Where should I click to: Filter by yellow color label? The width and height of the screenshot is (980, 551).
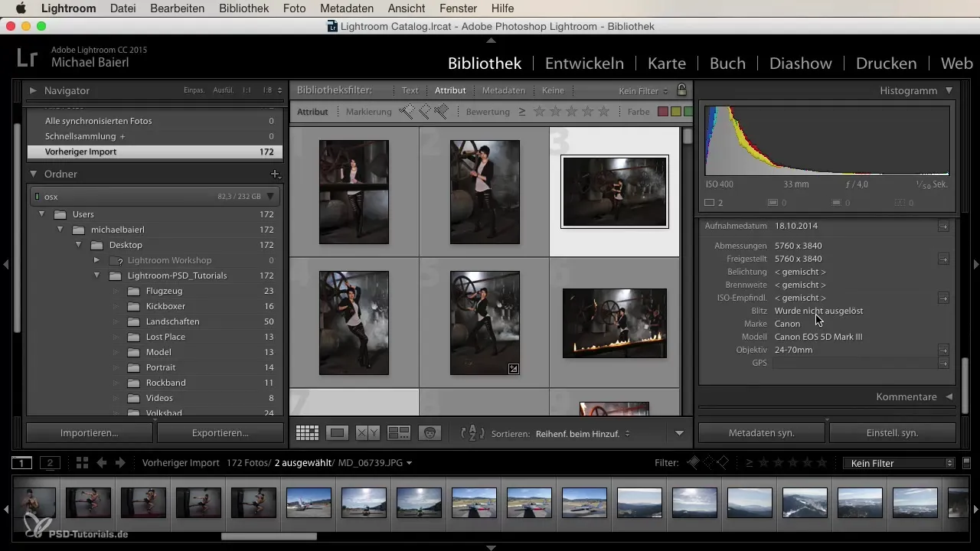coord(675,112)
